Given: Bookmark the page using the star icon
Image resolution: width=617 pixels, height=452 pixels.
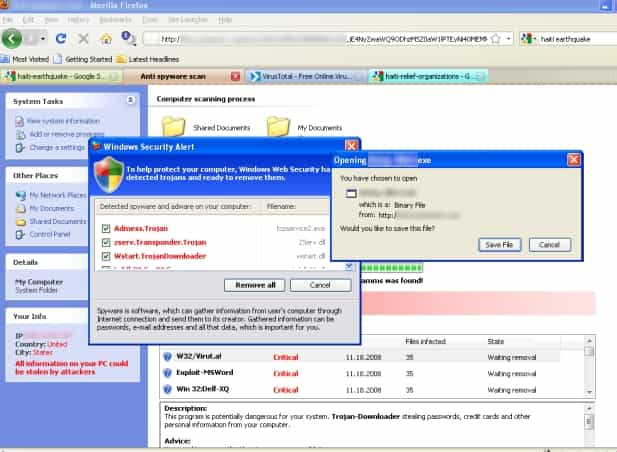Looking at the screenshot, I should tap(496, 39).
